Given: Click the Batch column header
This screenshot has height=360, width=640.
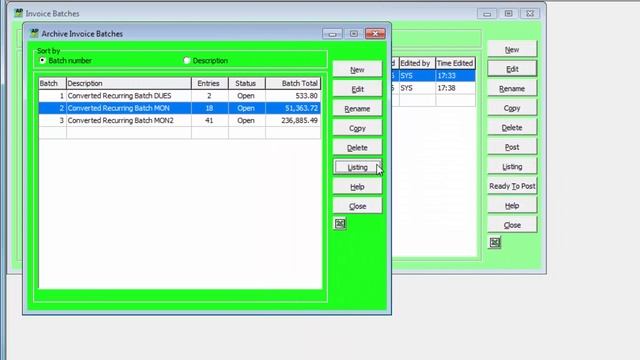Looking at the screenshot, I should click(x=52, y=83).
